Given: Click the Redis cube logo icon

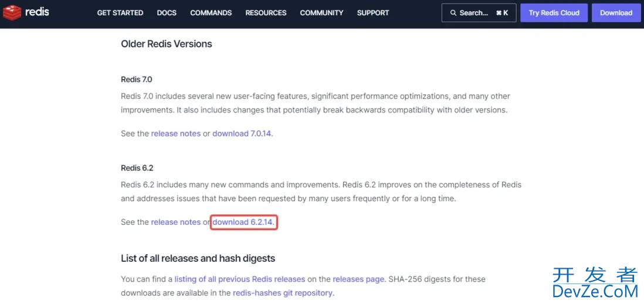Looking at the screenshot, I should pyautogui.click(x=12, y=12).
